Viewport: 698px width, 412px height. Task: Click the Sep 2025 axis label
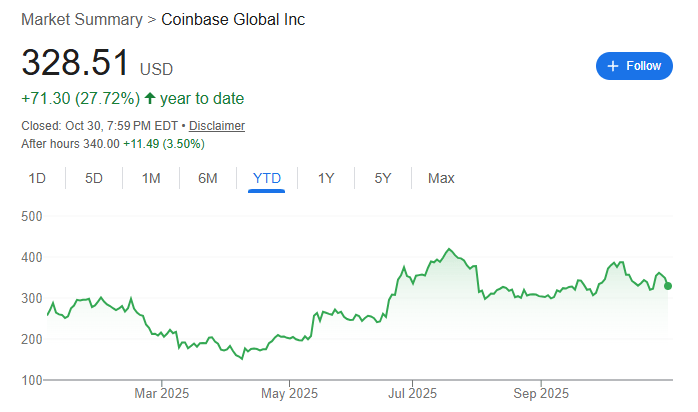coord(540,393)
